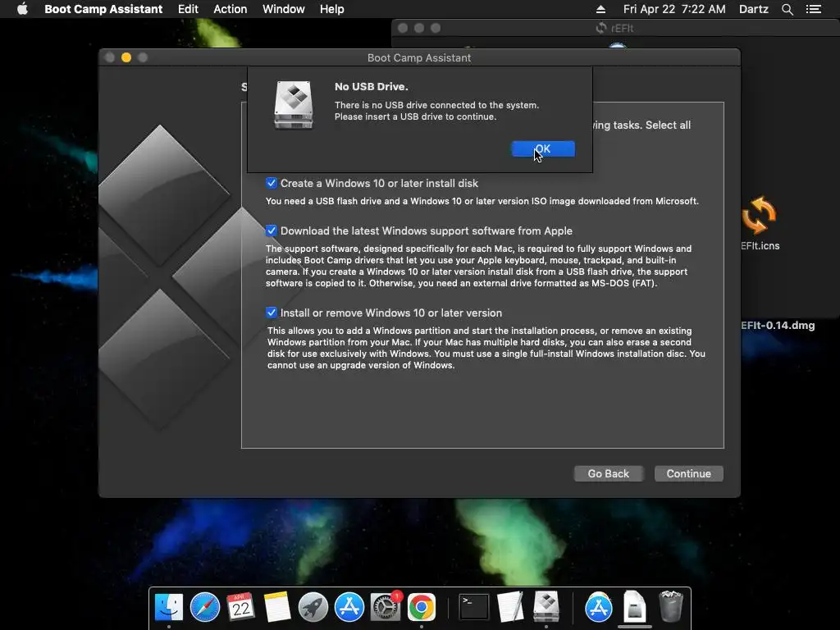This screenshot has width=840, height=630.
Task: Open Spotlight search magnifier
Action: (x=787, y=9)
